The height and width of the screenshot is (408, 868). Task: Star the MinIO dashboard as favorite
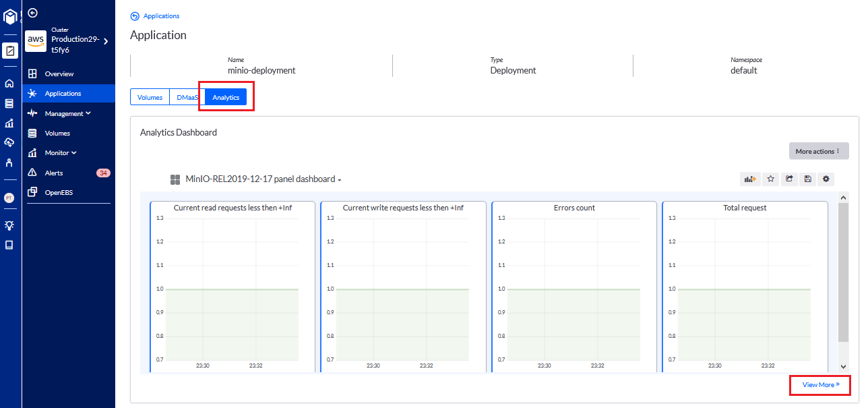coord(770,179)
